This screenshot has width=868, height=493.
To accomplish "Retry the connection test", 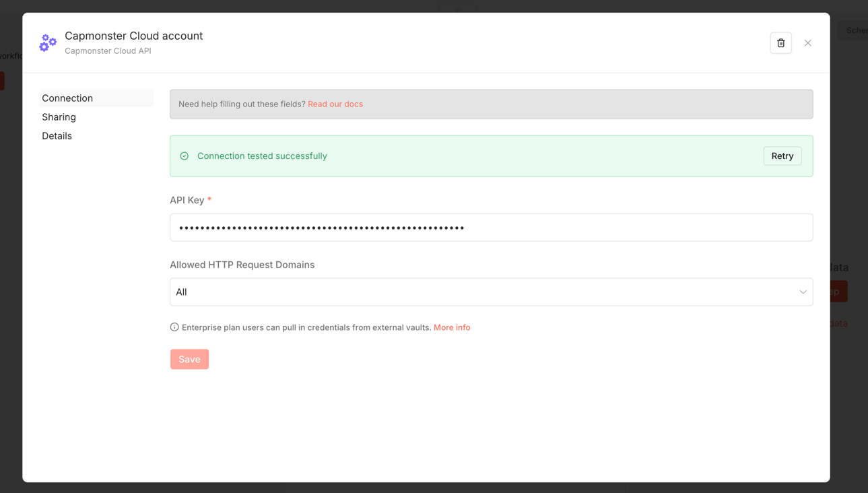I will click(x=782, y=156).
